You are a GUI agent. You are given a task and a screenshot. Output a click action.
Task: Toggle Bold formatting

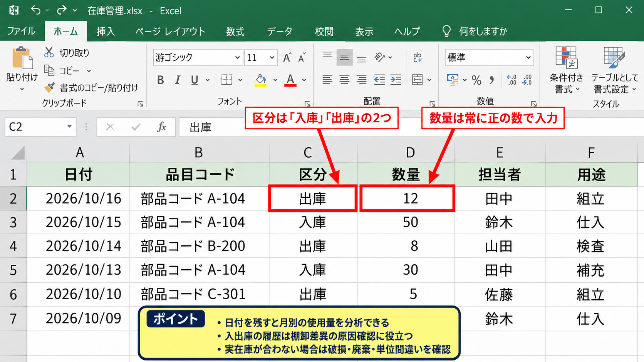[x=161, y=80]
